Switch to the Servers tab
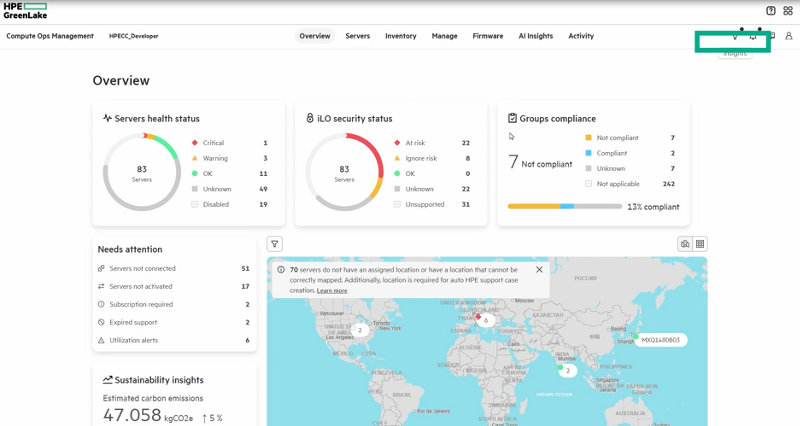This screenshot has width=800, height=426. pyautogui.click(x=357, y=36)
